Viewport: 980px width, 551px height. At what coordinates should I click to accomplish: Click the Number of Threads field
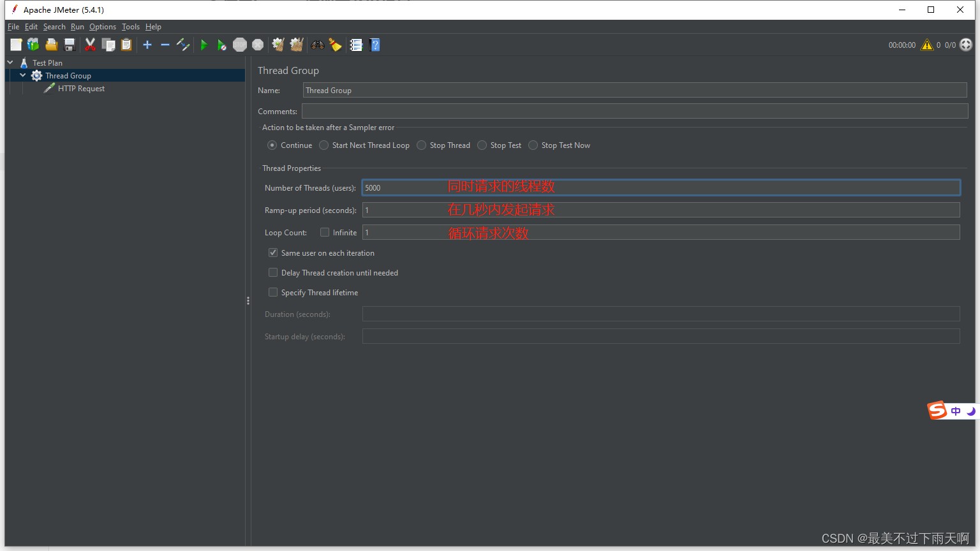point(661,187)
